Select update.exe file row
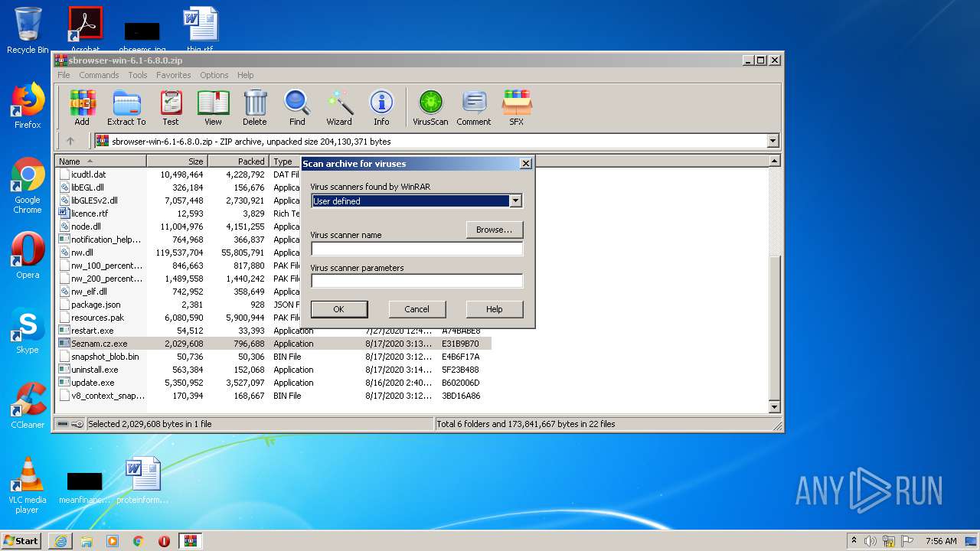The height and width of the screenshot is (551, 980). click(273, 383)
